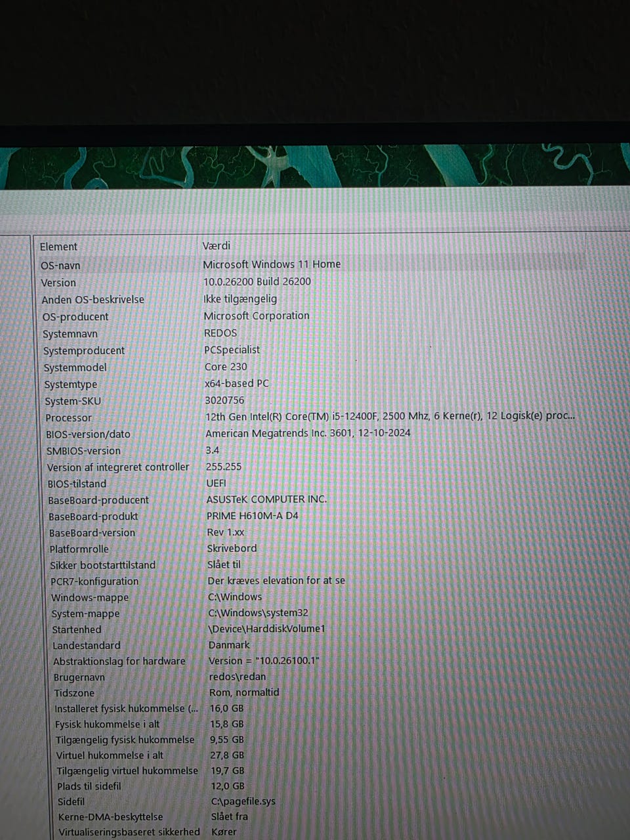This screenshot has height=840, width=630.
Task: Select Platformrolle row
Action: tap(79, 549)
